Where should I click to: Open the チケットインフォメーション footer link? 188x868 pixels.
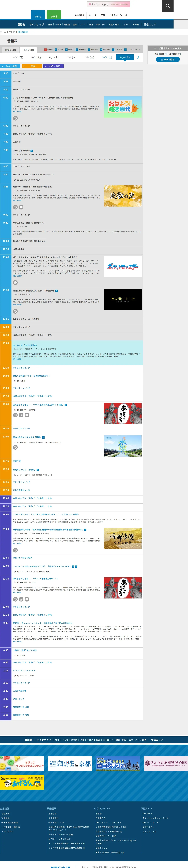(x=155, y=818)
